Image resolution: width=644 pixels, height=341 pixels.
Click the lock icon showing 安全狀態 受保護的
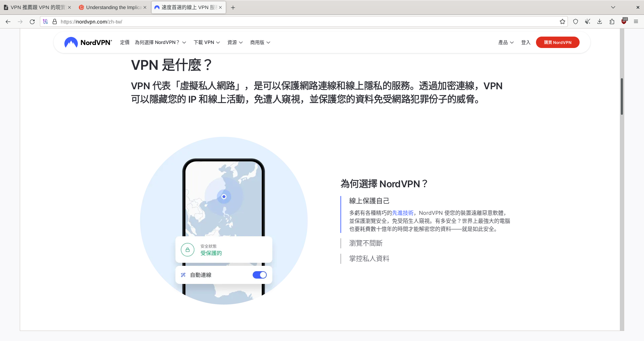coord(188,249)
